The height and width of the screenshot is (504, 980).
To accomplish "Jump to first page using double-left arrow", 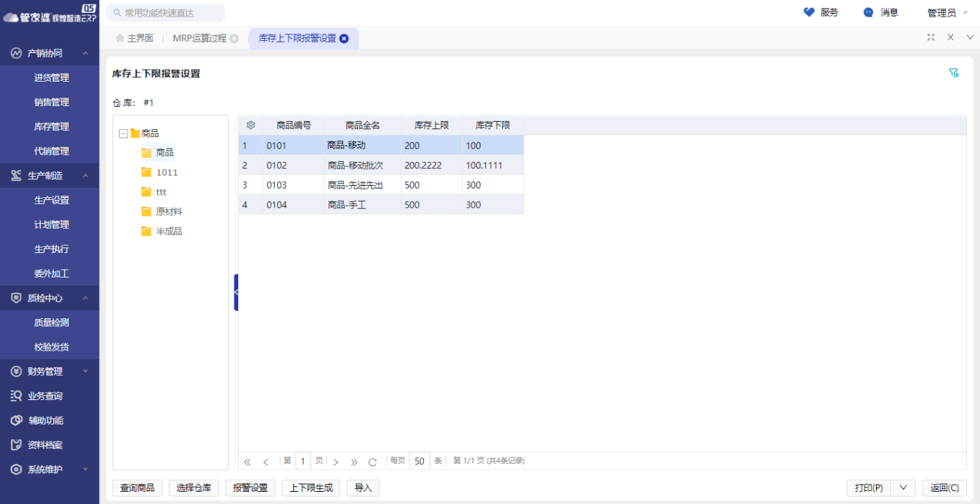I will click(x=248, y=462).
